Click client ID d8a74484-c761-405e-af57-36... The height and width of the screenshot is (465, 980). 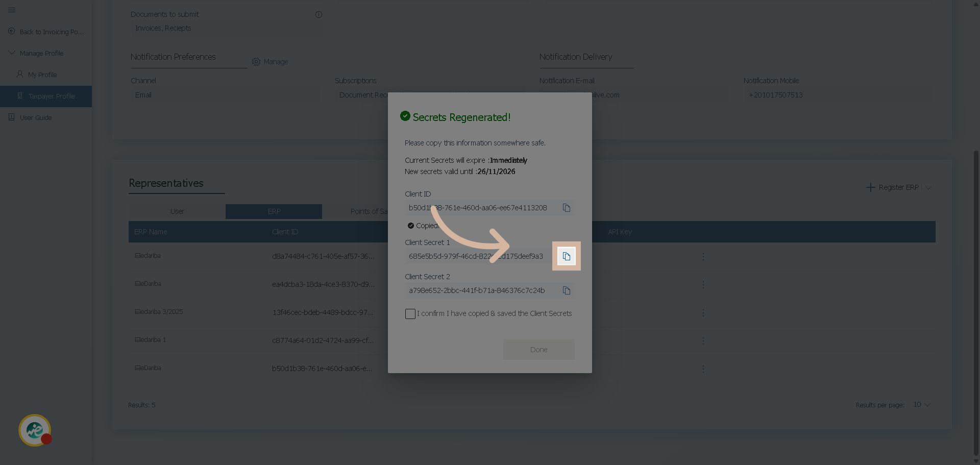pyautogui.click(x=323, y=256)
